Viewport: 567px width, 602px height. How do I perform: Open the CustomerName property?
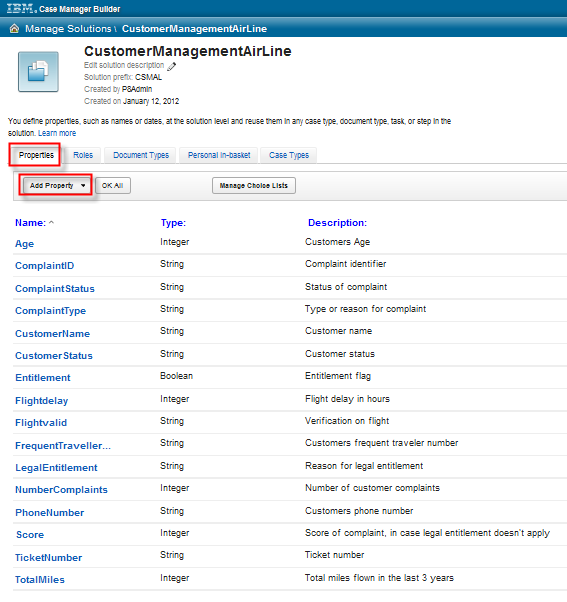point(53,334)
